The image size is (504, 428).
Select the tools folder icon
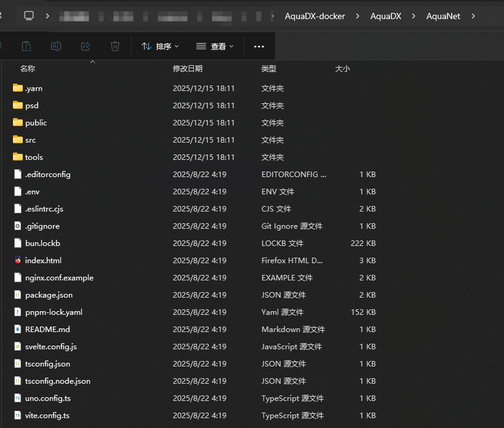pyautogui.click(x=18, y=157)
